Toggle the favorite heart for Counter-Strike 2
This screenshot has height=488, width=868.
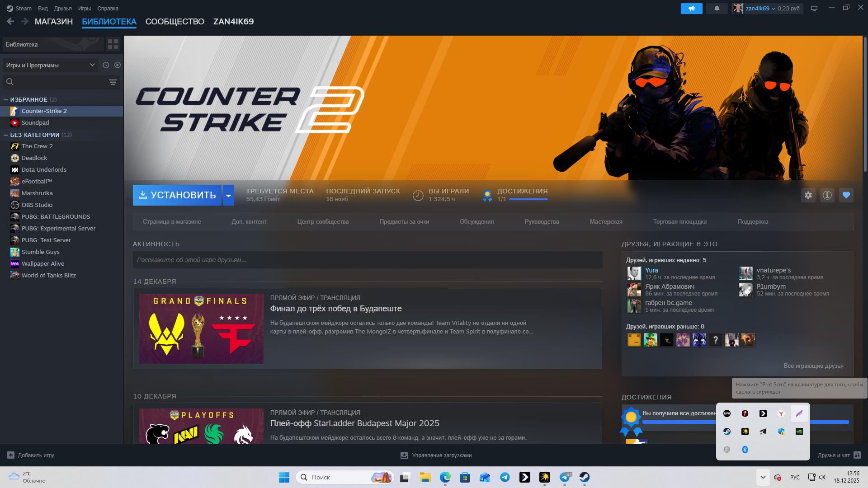[x=846, y=195]
